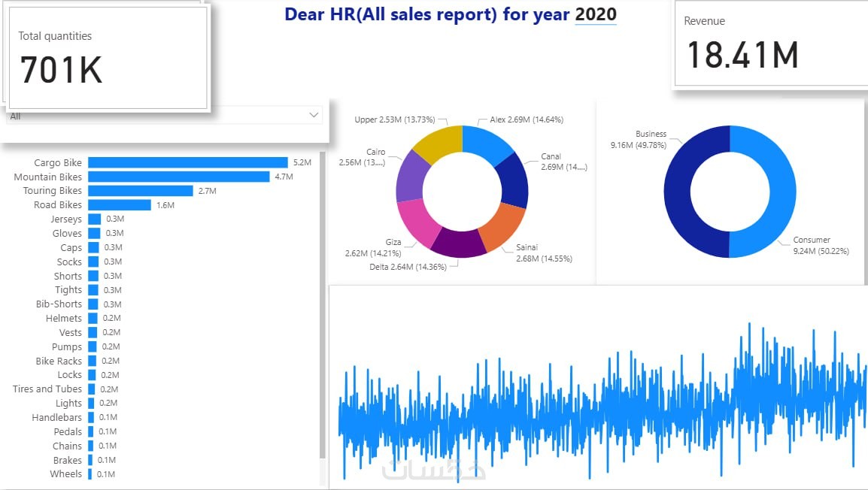This screenshot has height=490, width=868.
Task: Click the Total quantities 701K card
Action: [x=108, y=58]
